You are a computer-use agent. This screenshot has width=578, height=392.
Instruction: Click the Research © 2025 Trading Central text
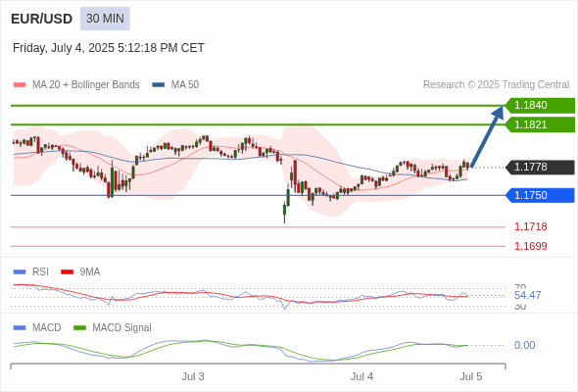(x=496, y=85)
